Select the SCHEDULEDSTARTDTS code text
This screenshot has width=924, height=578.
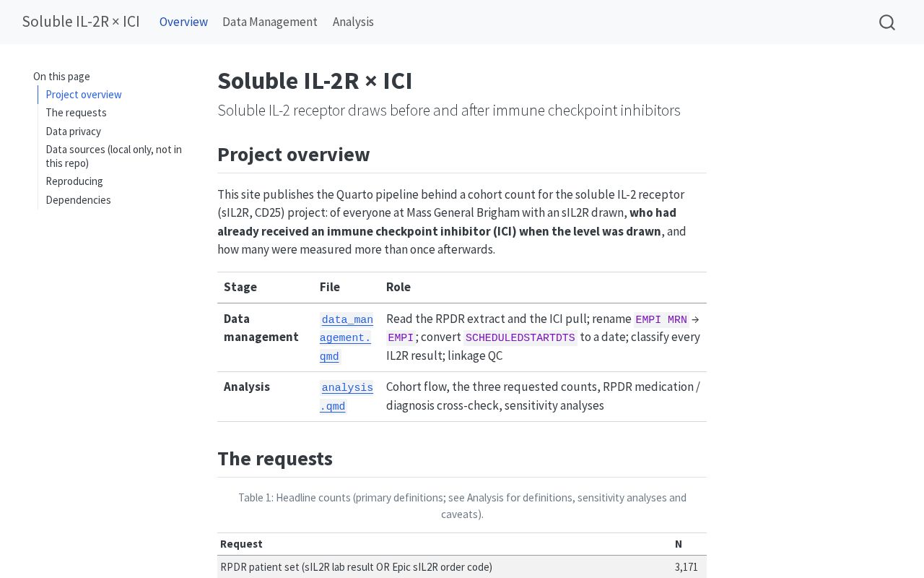pos(520,338)
